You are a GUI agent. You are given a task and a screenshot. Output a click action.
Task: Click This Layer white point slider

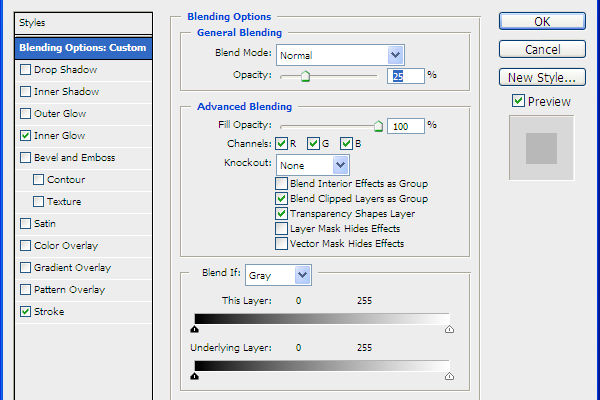(x=449, y=329)
